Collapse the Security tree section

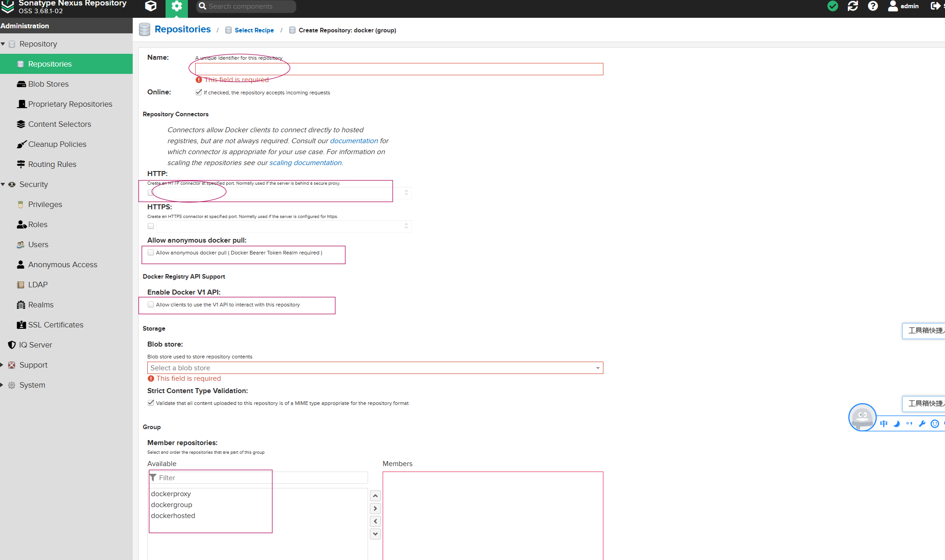coord(3,185)
